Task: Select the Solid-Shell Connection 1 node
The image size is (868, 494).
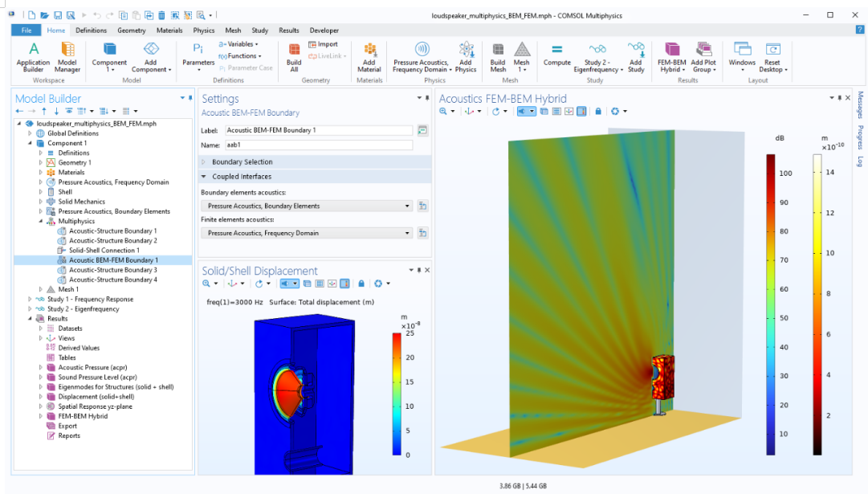Action: point(104,251)
